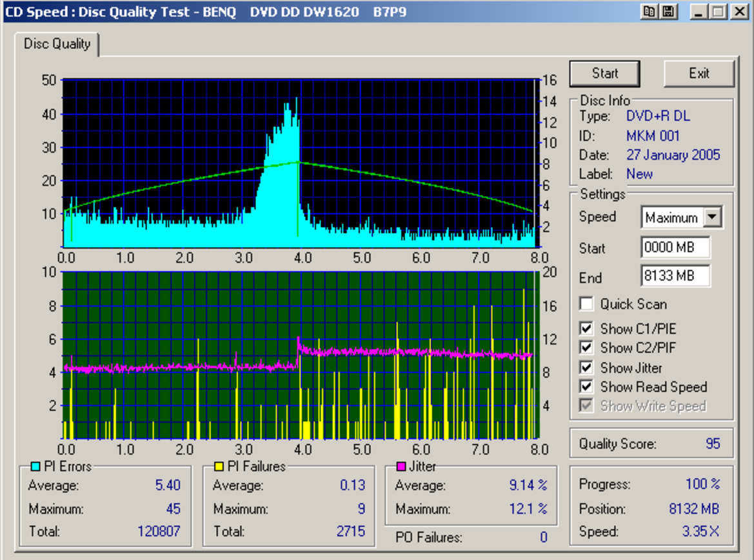Click the Quality Score value 95
Image resolution: width=754 pixels, height=560 pixels.
[713, 444]
